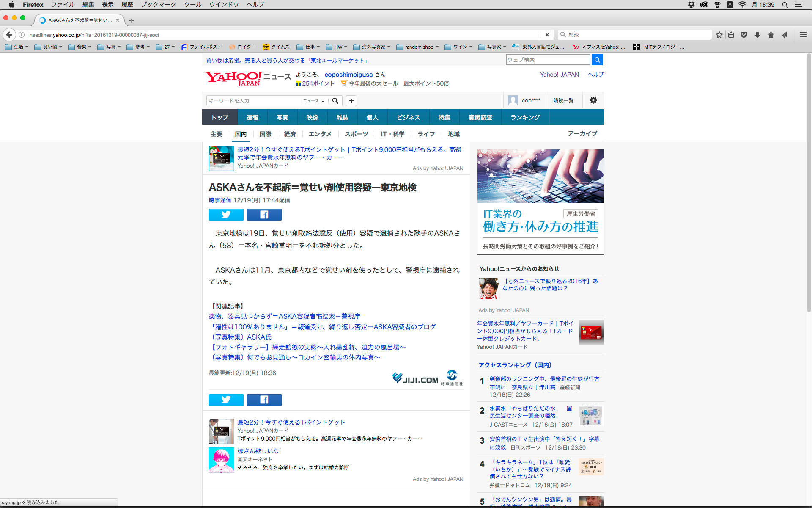
Task: Open the 薬物、器具見つからず related article link
Action: tap(284, 316)
